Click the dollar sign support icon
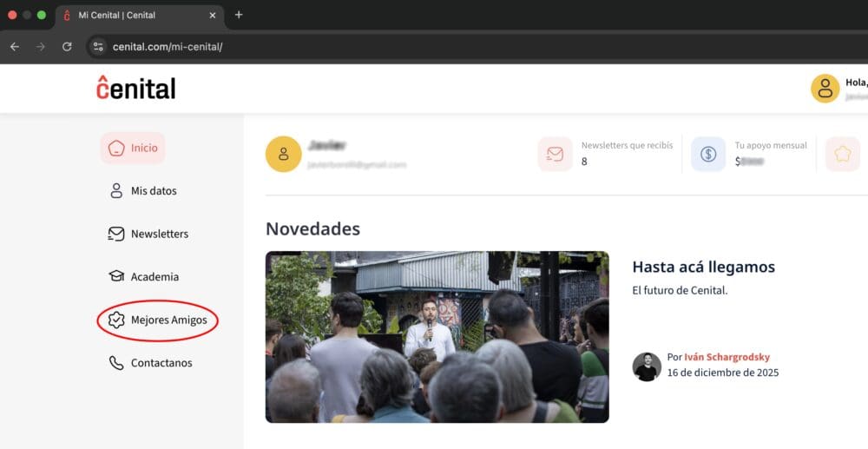The height and width of the screenshot is (449, 868). coord(708,155)
